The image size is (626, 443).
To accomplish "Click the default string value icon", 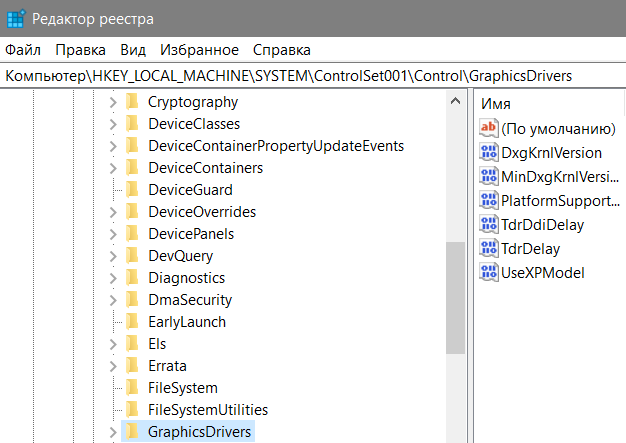I will (489, 129).
